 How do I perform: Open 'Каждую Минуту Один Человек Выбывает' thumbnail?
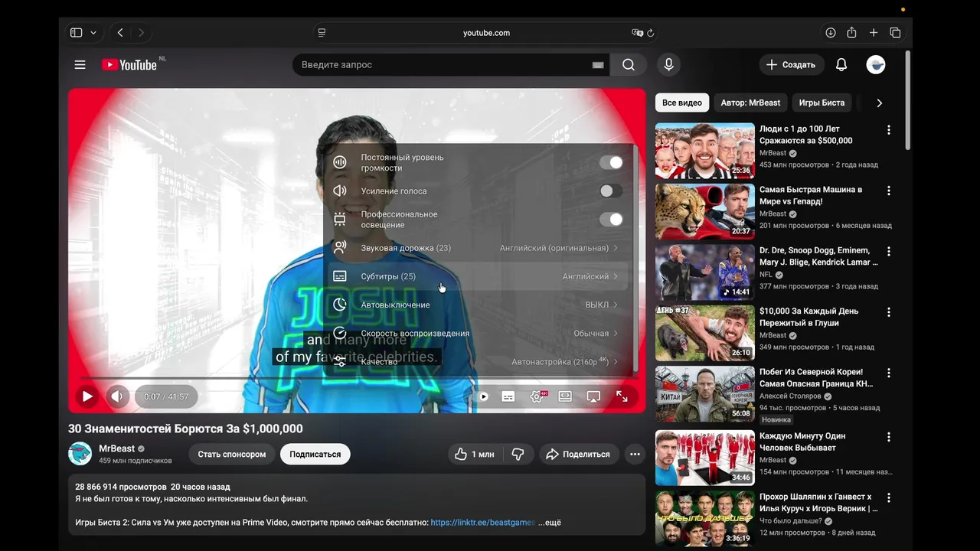click(705, 458)
